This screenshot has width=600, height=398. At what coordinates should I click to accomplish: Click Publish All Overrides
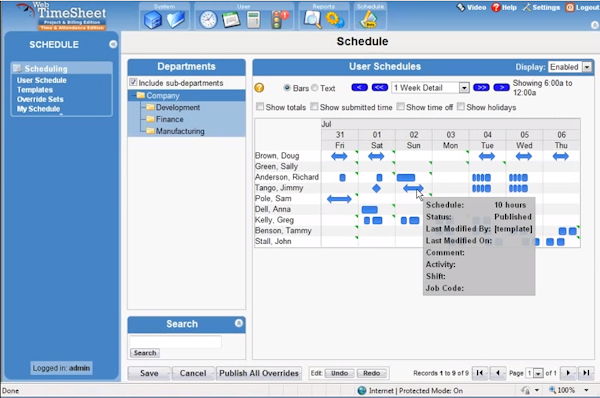[x=259, y=373]
